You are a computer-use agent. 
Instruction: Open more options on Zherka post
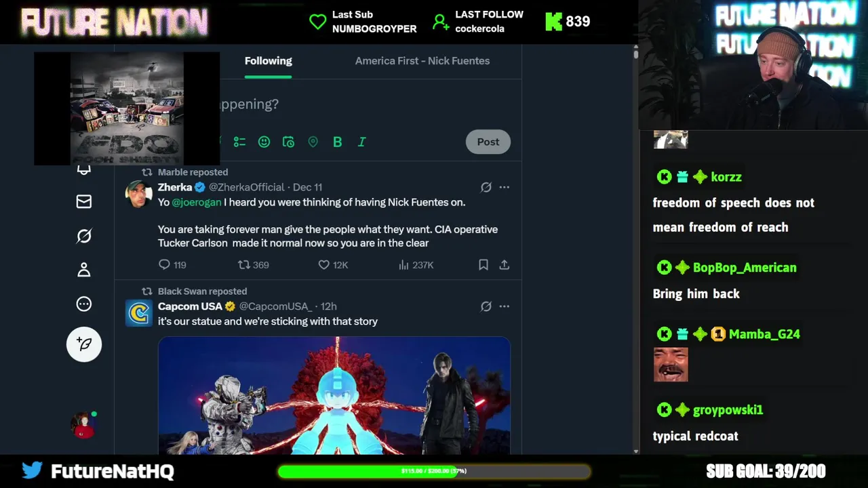tap(504, 187)
